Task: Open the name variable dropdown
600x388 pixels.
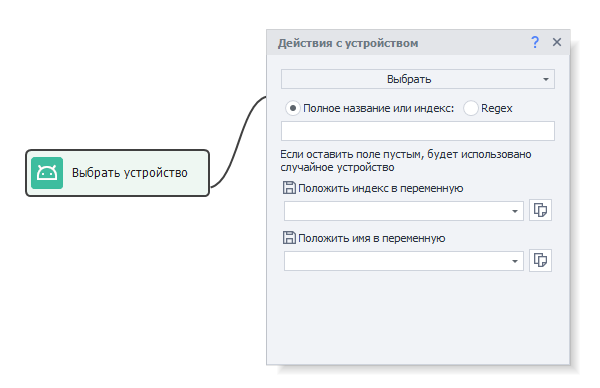Action: 404,261
